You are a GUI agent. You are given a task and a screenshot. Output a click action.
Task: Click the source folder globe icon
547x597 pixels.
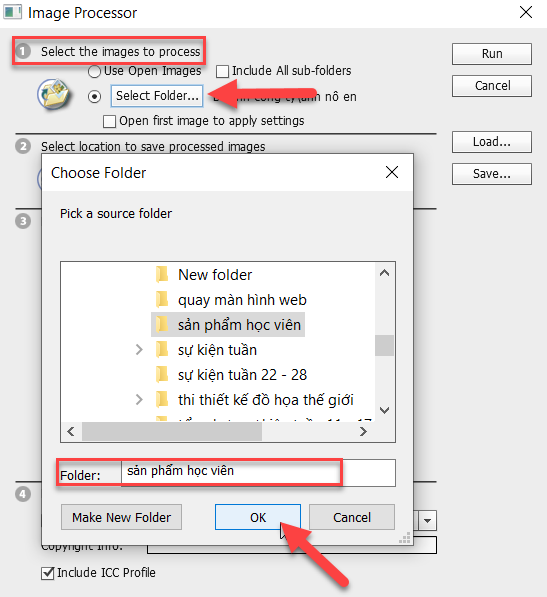point(53,94)
